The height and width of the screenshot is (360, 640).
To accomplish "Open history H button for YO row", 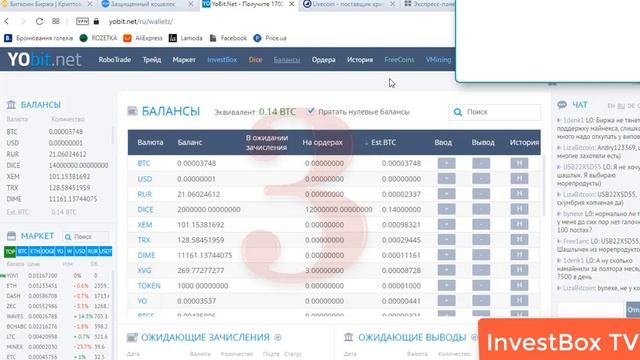I will pos(519,300).
